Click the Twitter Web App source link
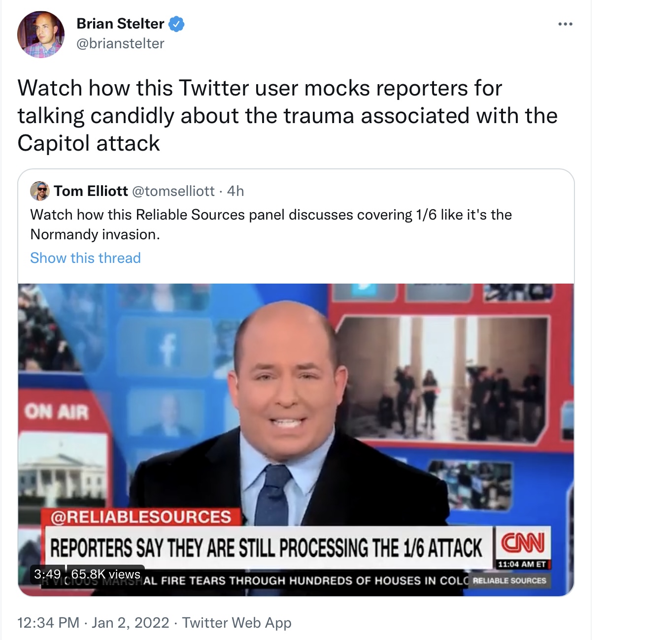The image size is (672, 640). coord(237,623)
